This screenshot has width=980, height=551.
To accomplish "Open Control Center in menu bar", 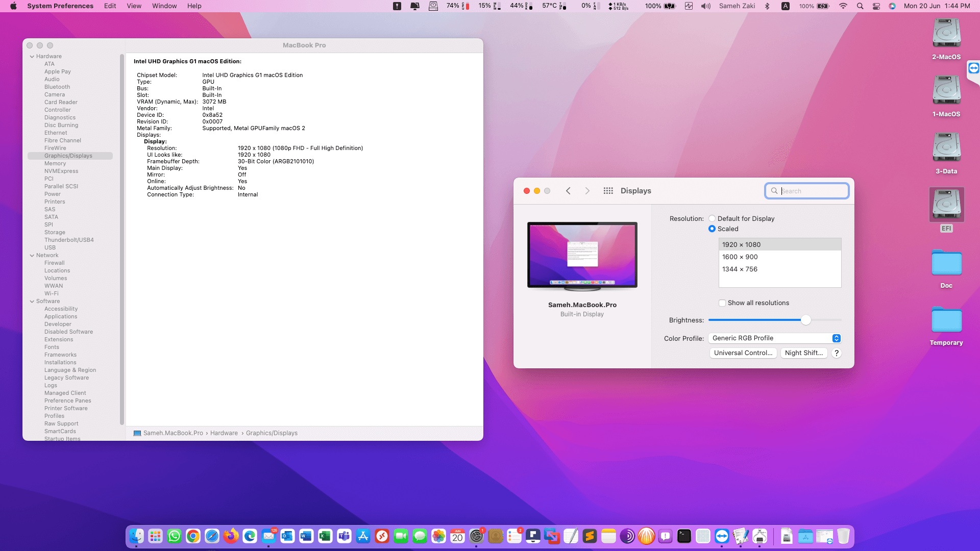I will 876,6.
